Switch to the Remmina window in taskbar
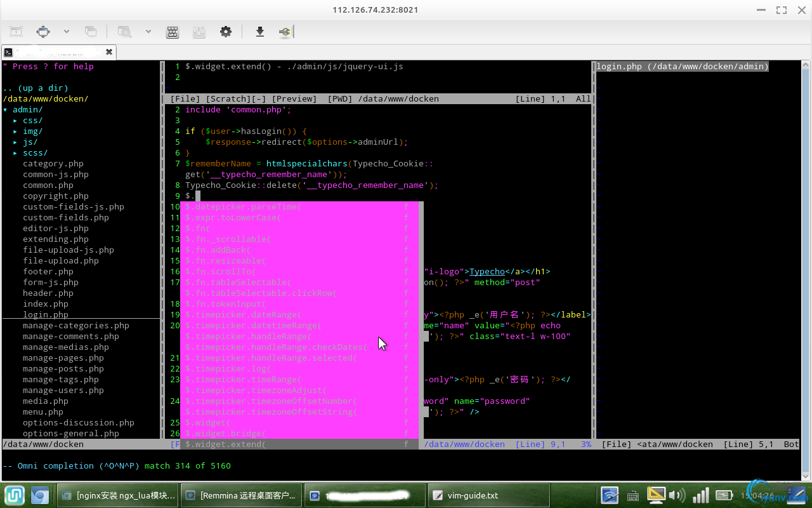This screenshot has height=508, width=812. 242,495
